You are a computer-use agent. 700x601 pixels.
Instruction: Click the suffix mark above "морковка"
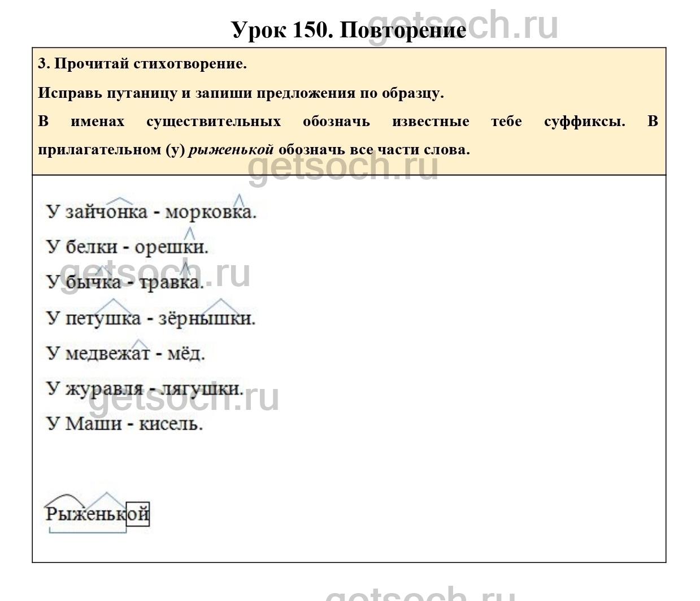tap(239, 200)
